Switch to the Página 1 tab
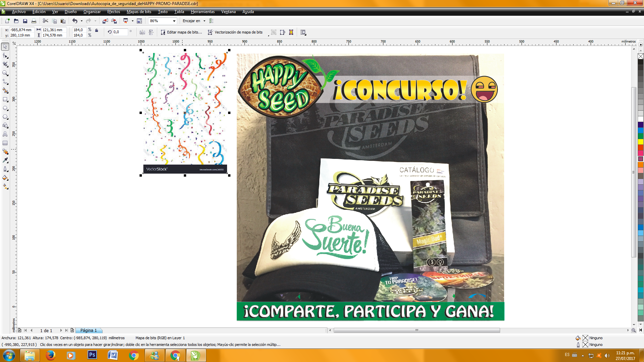Image resolution: width=644 pixels, height=362 pixels. coord(89,330)
